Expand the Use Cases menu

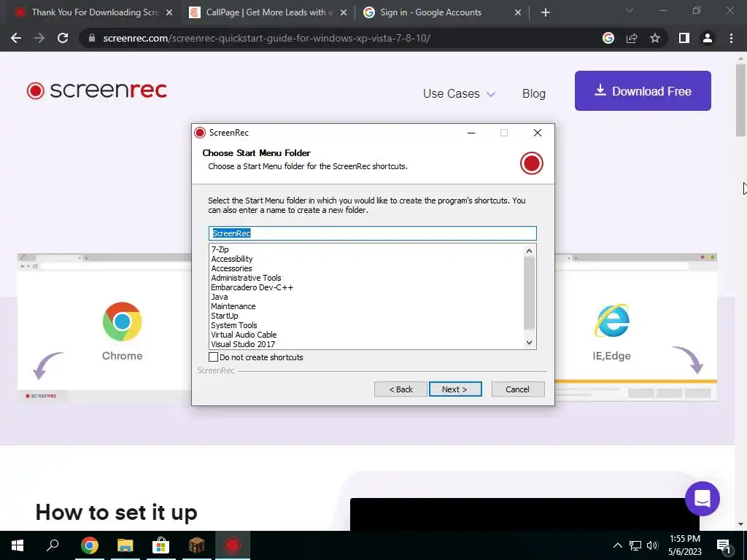(460, 93)
